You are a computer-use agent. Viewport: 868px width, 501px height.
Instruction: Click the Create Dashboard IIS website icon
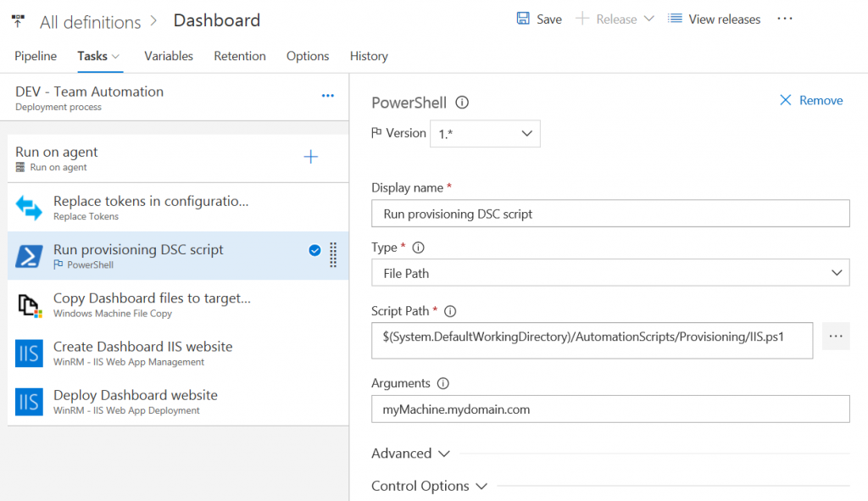[x=29, y=353]
